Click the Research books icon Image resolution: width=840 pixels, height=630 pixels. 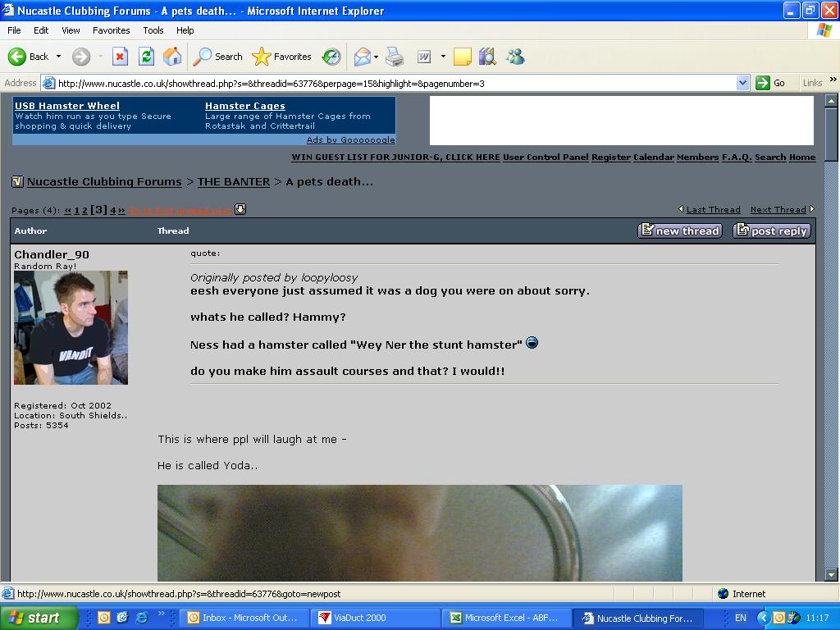click(488, 57)
